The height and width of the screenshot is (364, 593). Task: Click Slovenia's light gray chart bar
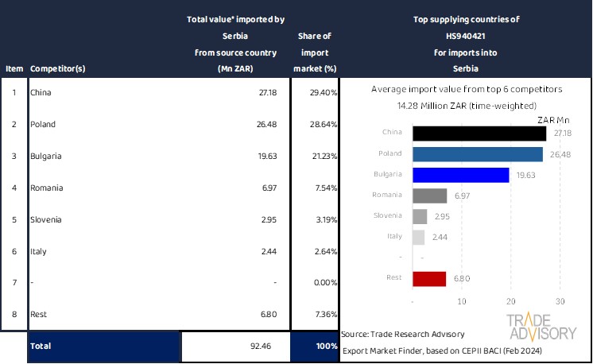click(420, 216)
